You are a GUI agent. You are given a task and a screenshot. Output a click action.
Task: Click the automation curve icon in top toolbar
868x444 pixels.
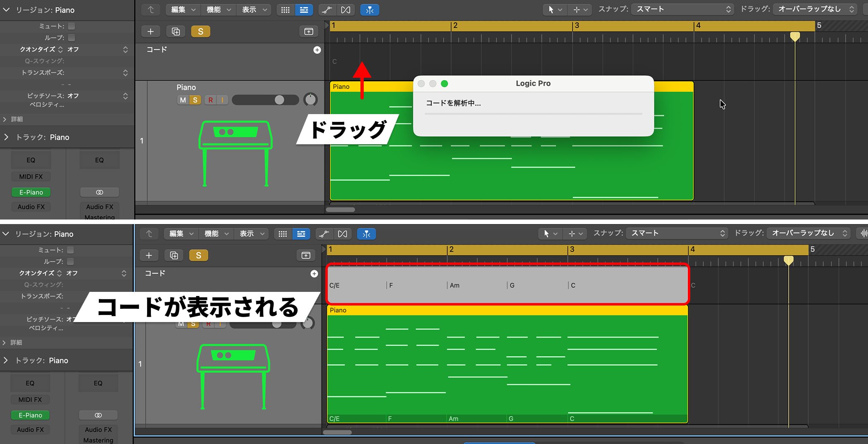click(x=327, y=10)
